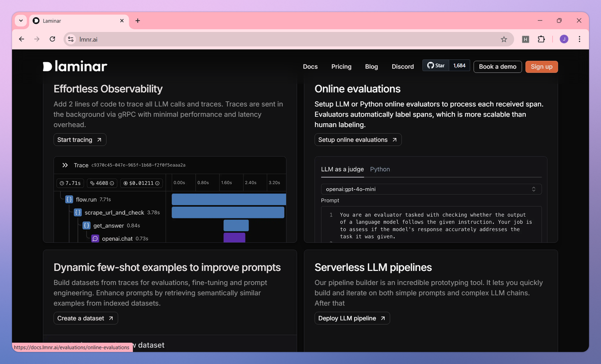The width and height of the screenshot is (601, 364).
Task: Click the Laminar logo in the header
Action: (75, 66)
